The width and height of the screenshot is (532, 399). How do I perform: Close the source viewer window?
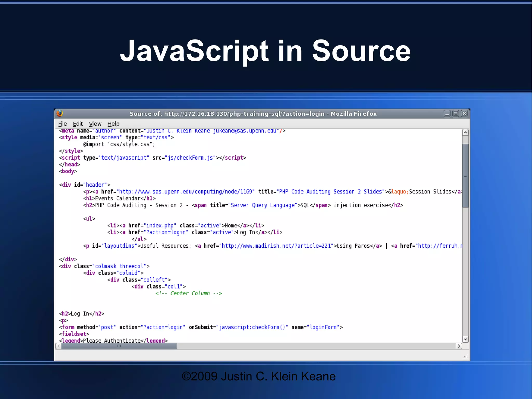click(x=464, y=114)
